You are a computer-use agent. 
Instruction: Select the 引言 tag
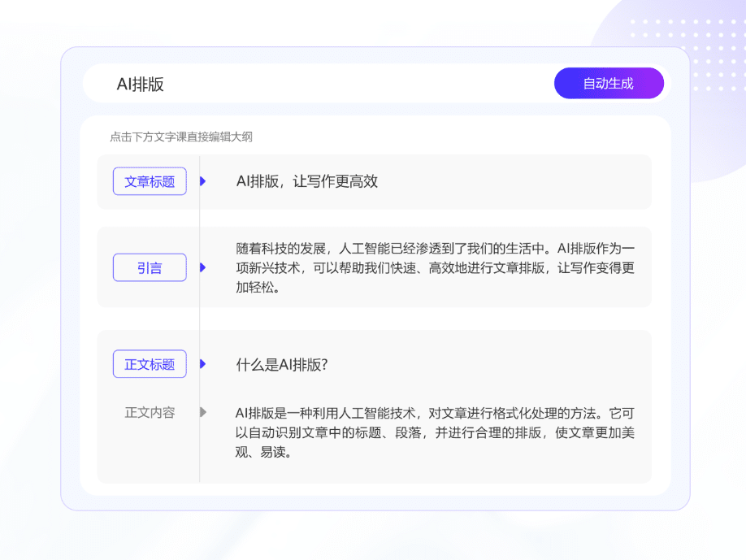coord(150,267)
